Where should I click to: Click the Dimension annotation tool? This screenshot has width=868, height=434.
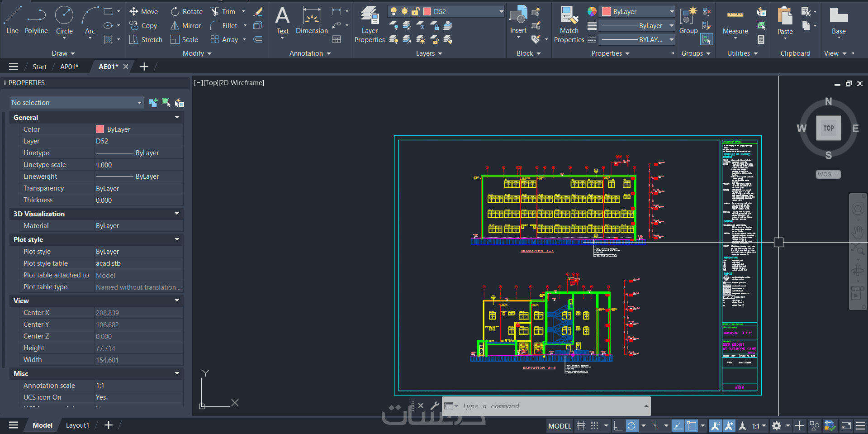312,21
